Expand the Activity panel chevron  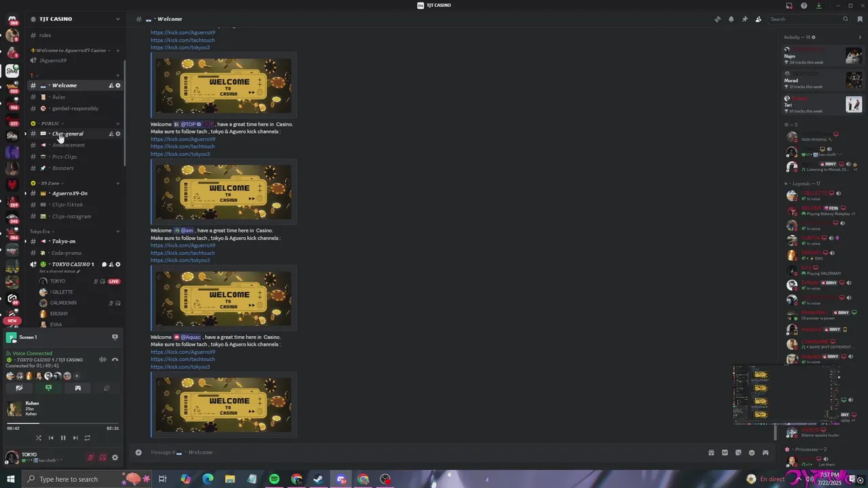pyautogui.click(x=860, y=37)
